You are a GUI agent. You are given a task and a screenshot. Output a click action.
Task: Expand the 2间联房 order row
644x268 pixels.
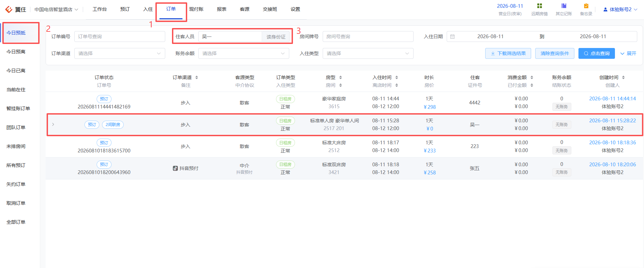pos(53,124)
